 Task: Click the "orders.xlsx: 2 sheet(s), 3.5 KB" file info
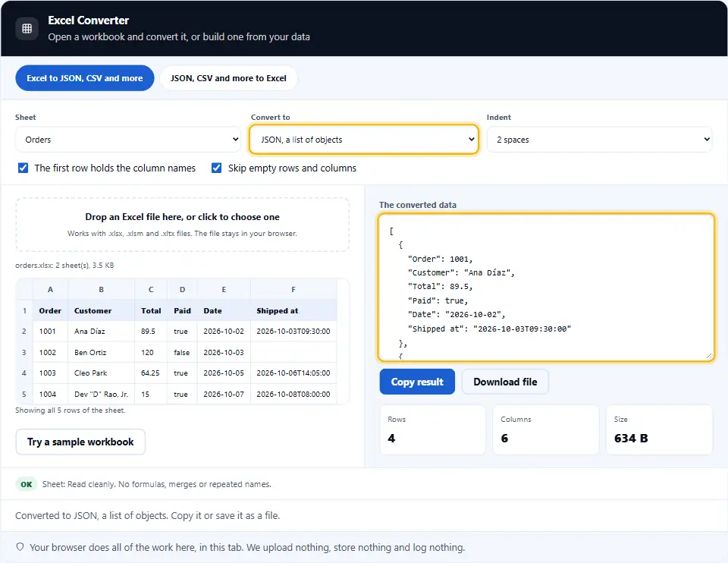pos(64,266)
